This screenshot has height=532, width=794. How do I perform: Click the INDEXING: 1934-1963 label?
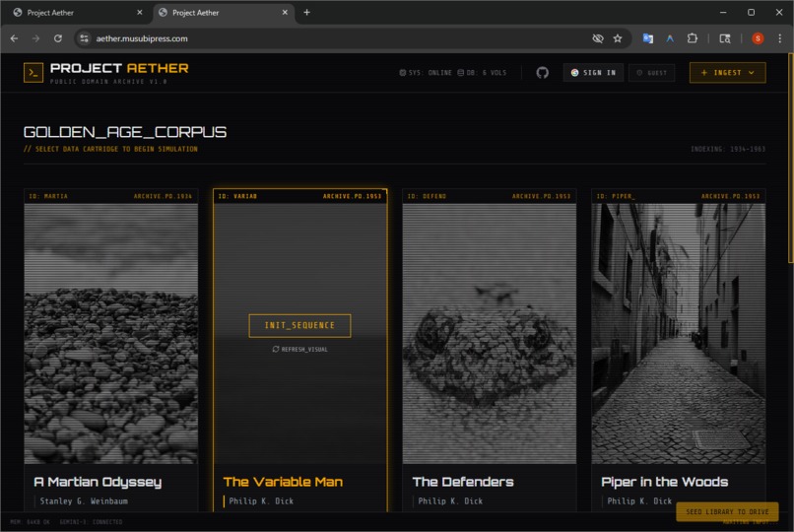(728, 149)
